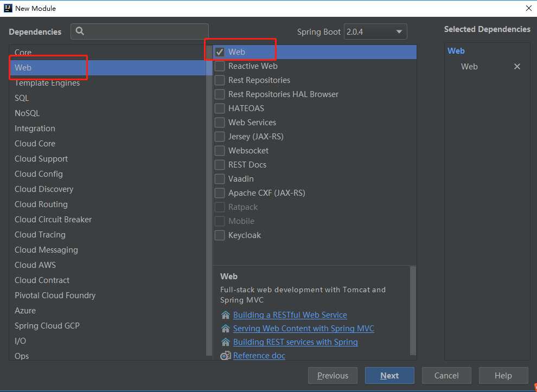This screenshot has width=537, height=392.
Task: Open Serving Web Content with Spring MVC
Action: point(303,329)
